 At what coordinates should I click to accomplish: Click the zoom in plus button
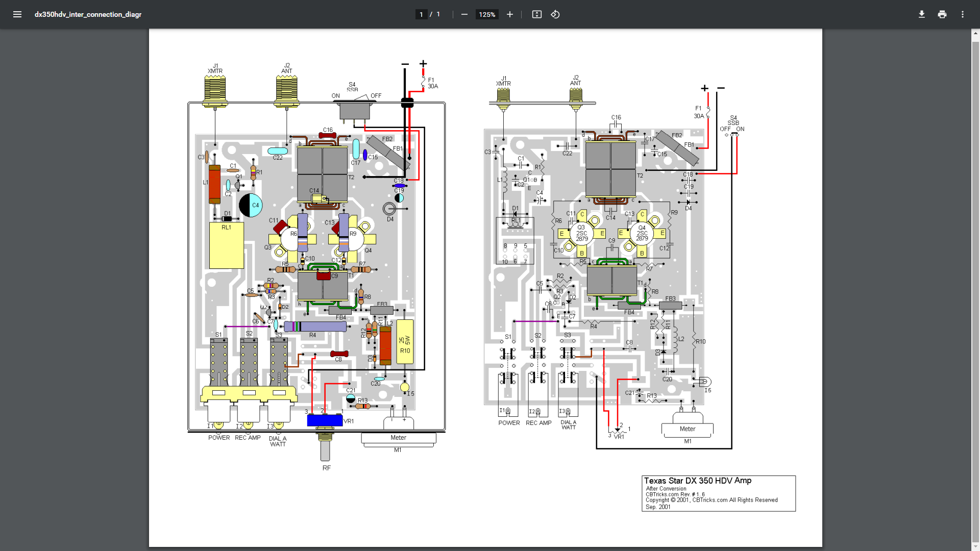click(x=509, y=14)
